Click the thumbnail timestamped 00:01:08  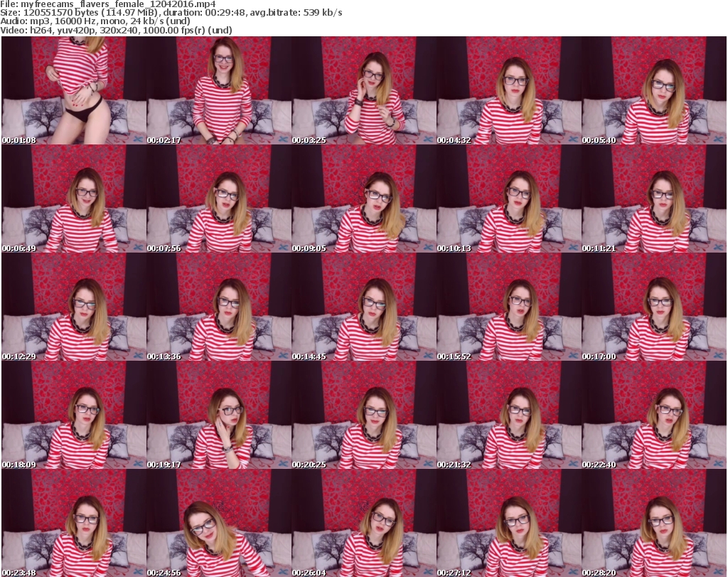point(73,90)
